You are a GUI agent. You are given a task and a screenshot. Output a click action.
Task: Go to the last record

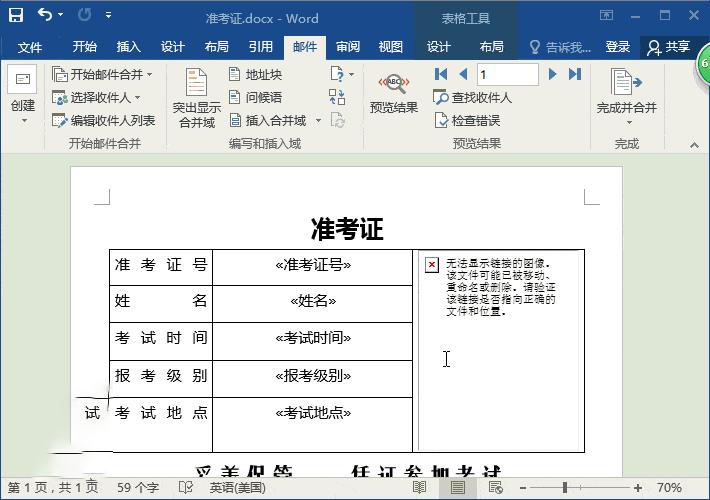[575, 74]
